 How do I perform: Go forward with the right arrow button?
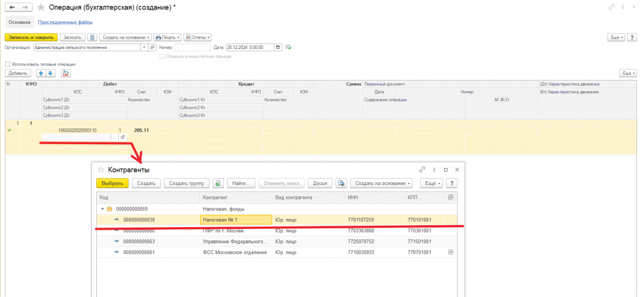pyautogui.click(x=26, y=8)
